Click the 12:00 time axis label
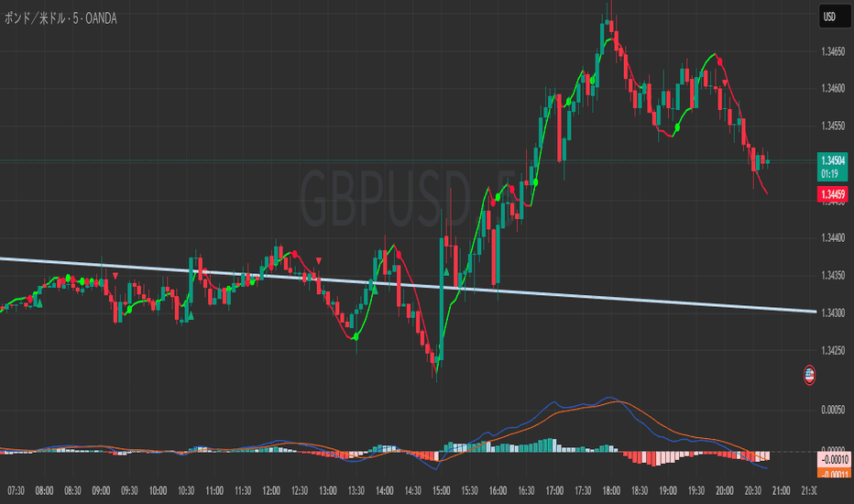Screen dimensions: 854x504 click(271, 491)
